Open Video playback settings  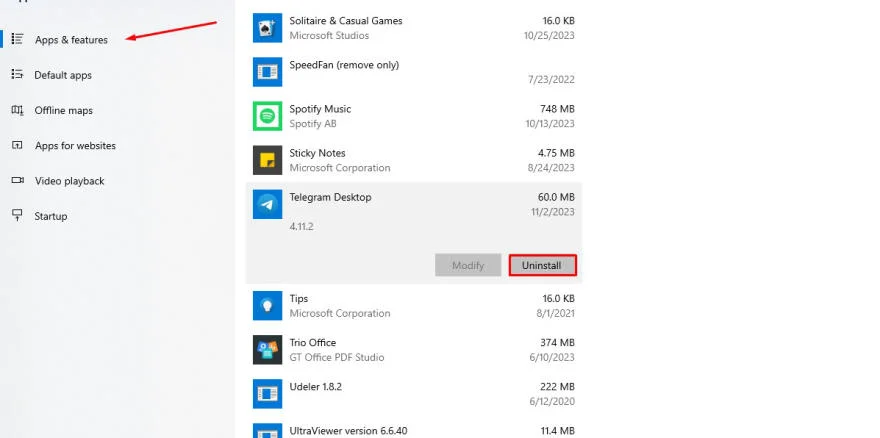tap(69, 181)
